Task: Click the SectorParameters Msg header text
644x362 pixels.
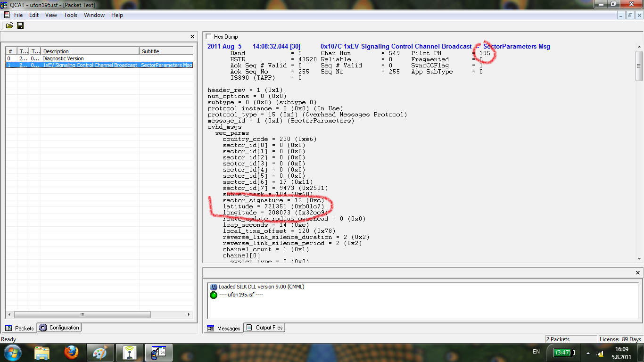Action: [x=516, y=46]
